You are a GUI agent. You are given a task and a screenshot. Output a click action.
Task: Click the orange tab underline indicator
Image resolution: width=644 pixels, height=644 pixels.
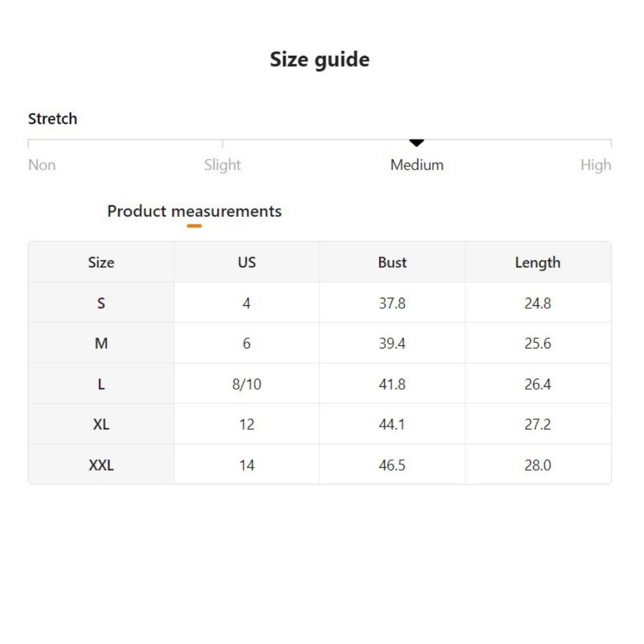(194, 226)
